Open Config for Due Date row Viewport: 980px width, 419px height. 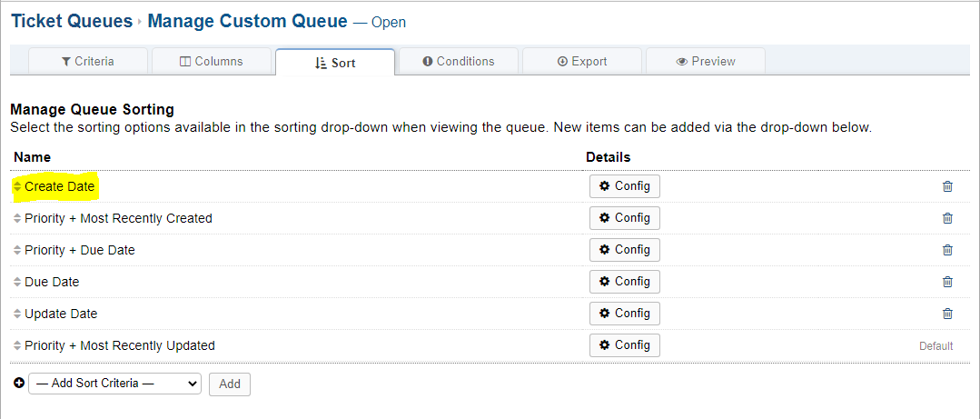click(x=624, y=282)
